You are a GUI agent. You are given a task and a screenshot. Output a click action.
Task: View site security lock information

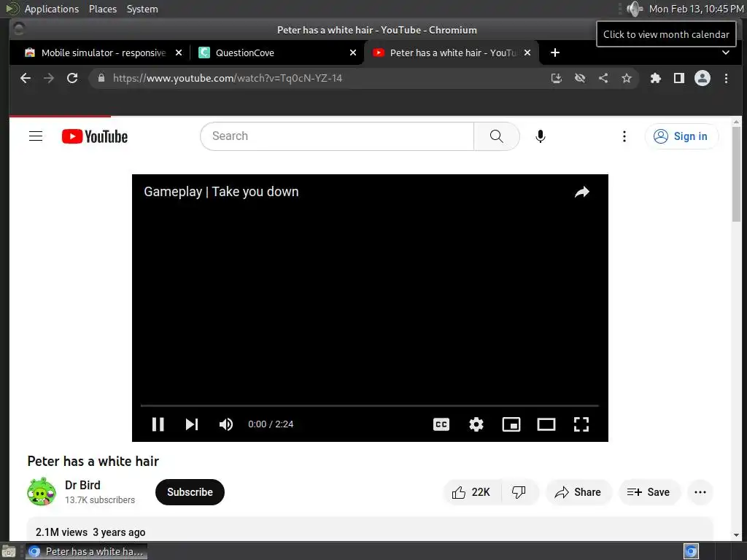pos(101,78)
